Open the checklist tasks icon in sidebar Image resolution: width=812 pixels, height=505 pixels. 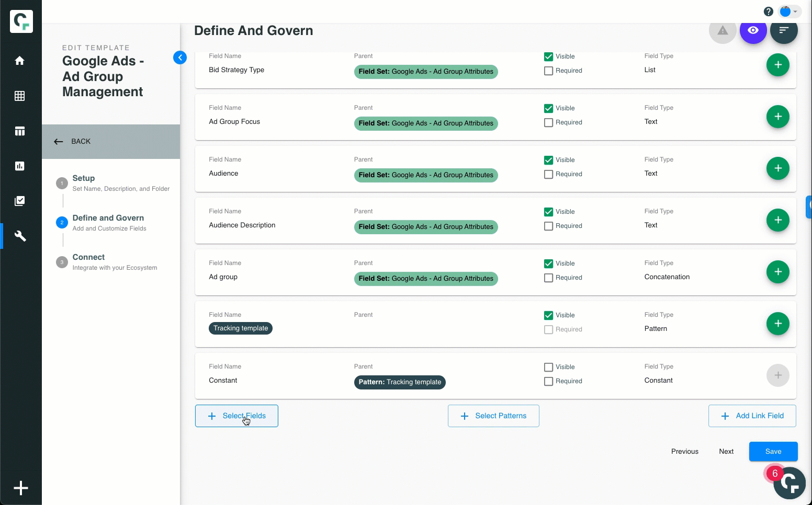tap(20, 201)
